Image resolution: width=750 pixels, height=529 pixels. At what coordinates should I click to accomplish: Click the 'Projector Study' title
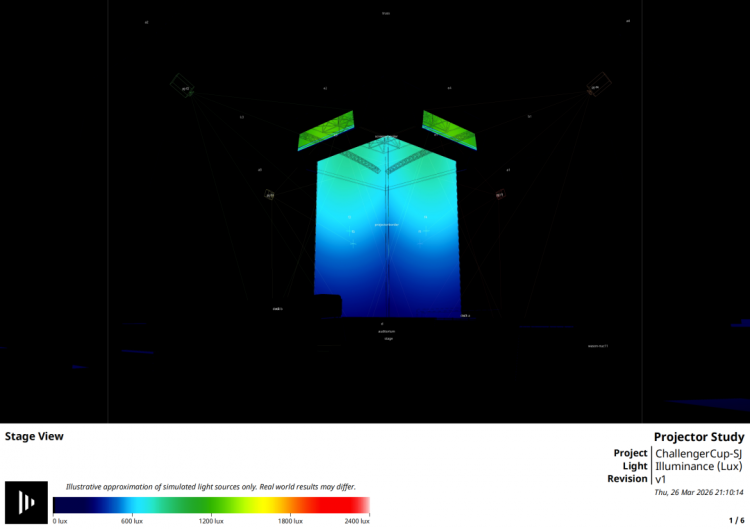pos(699,437)
